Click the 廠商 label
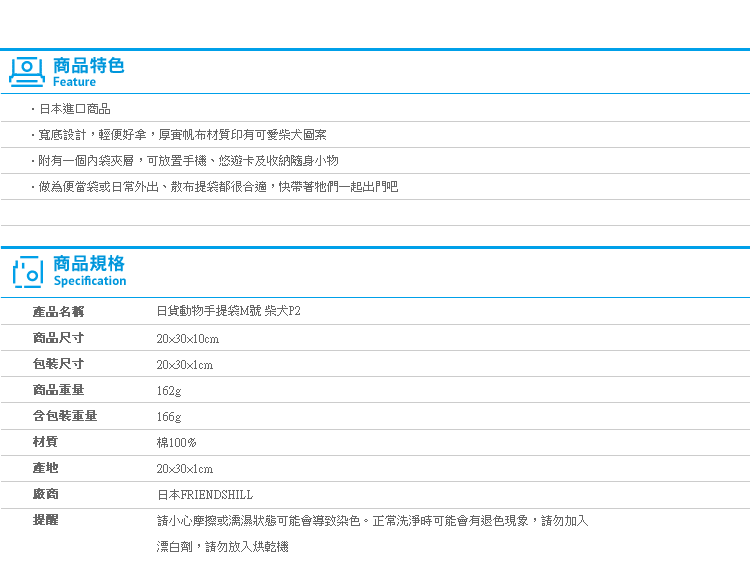Viewport: 750px width, 577px height. coord(45,494)
